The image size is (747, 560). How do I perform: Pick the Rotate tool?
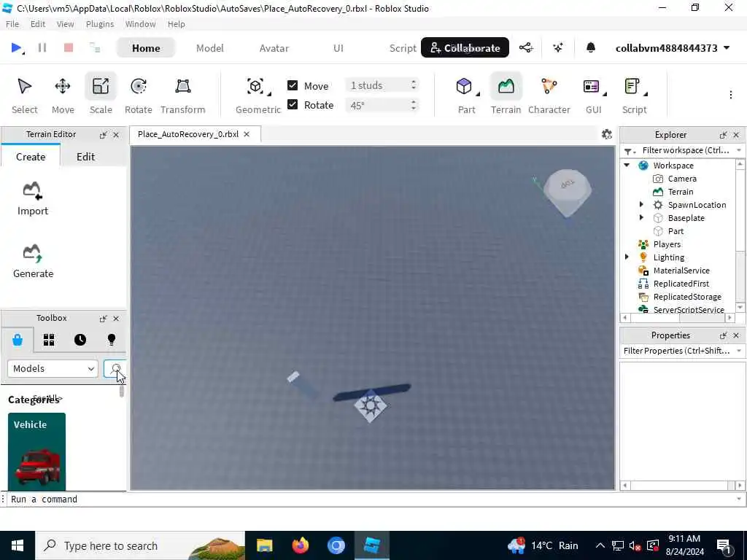pos(138,96)
